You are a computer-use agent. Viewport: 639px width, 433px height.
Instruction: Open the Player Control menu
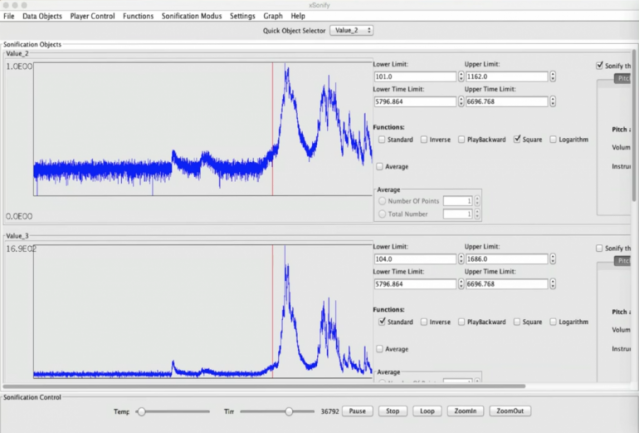click(x=92, y=16)
